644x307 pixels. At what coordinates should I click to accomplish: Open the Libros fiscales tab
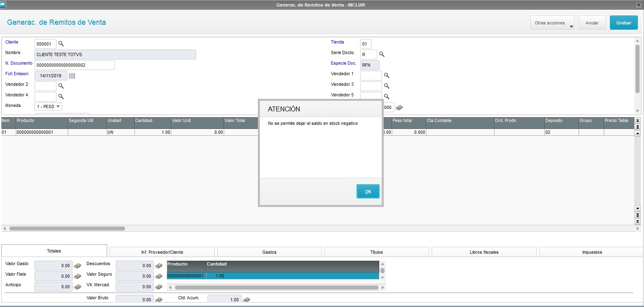(484, 252)
